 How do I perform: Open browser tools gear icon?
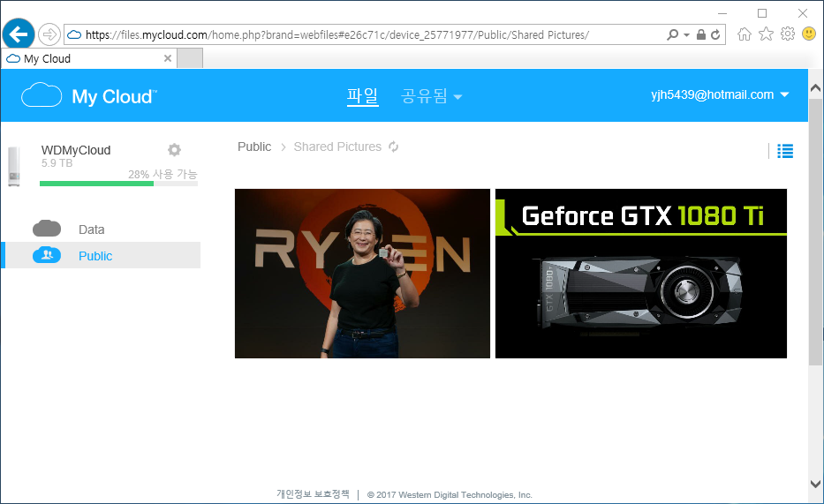point(787,34)
